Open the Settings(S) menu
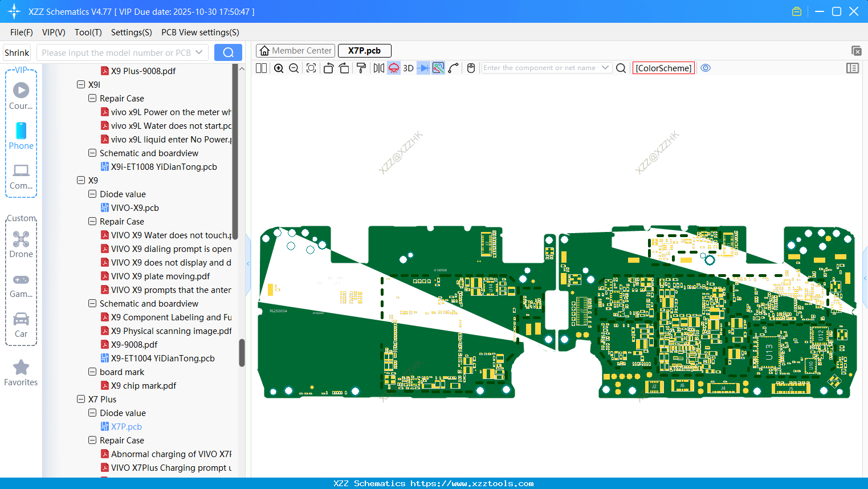Screen dimensions: 868x489 pos(132,32)
